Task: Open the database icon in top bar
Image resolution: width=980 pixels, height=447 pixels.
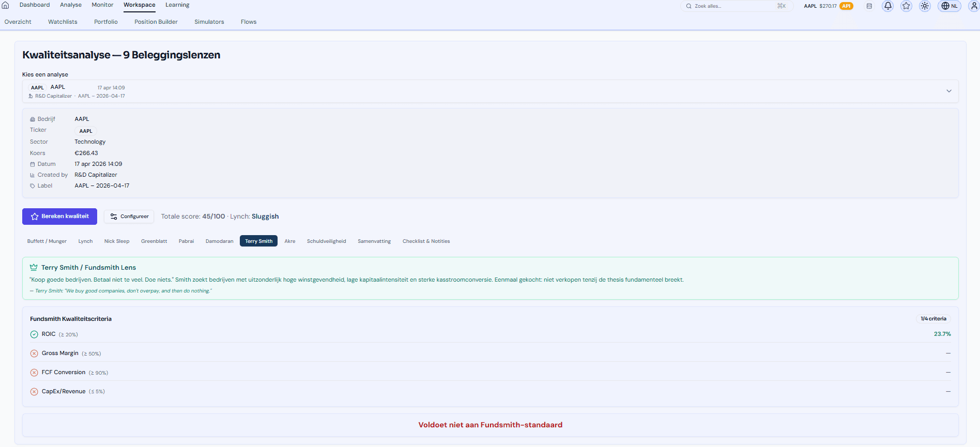Action: coord(869,6)
